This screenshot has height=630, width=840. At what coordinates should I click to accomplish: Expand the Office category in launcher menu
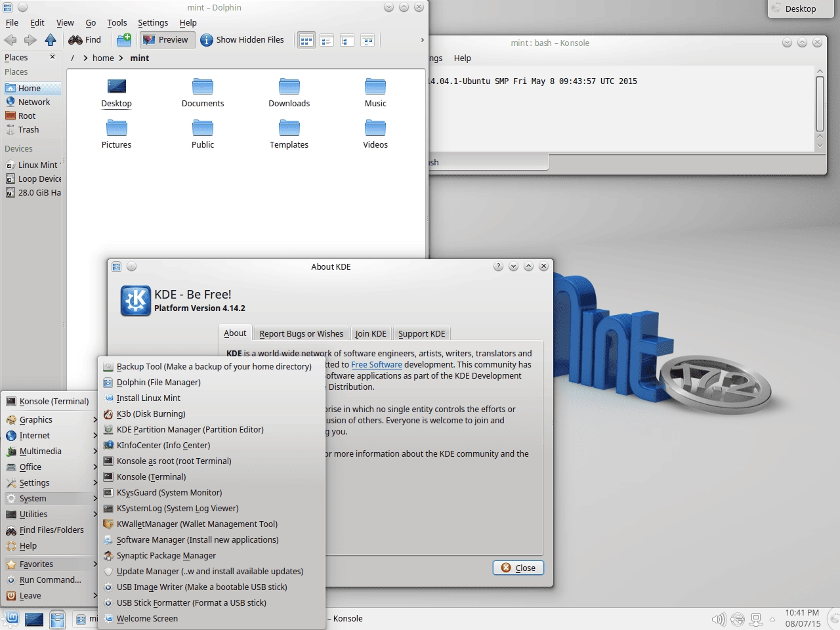pos(51,467)
